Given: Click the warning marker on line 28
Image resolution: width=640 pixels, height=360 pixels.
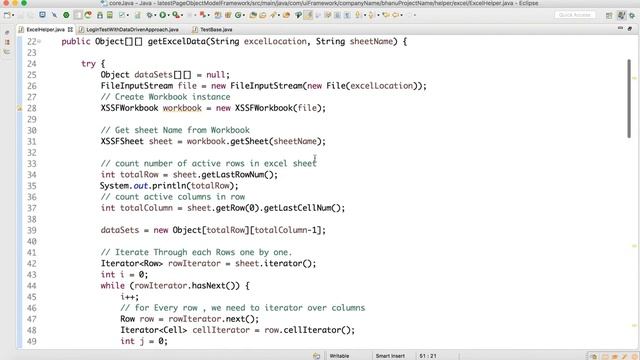Looking at the screenshot, I should point(20,108).
